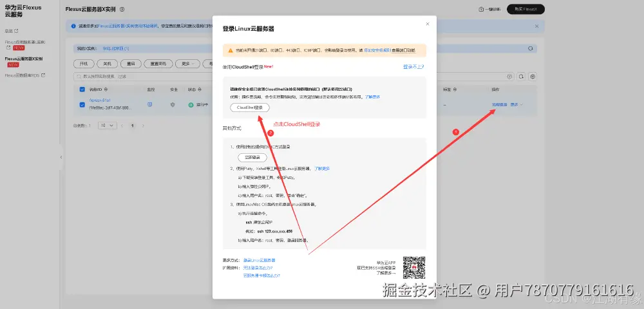Viewport: 644px width, 309px height.
Task: Close the 登录Linux云服务器 dialog
Action: click(x=427, y=24)
